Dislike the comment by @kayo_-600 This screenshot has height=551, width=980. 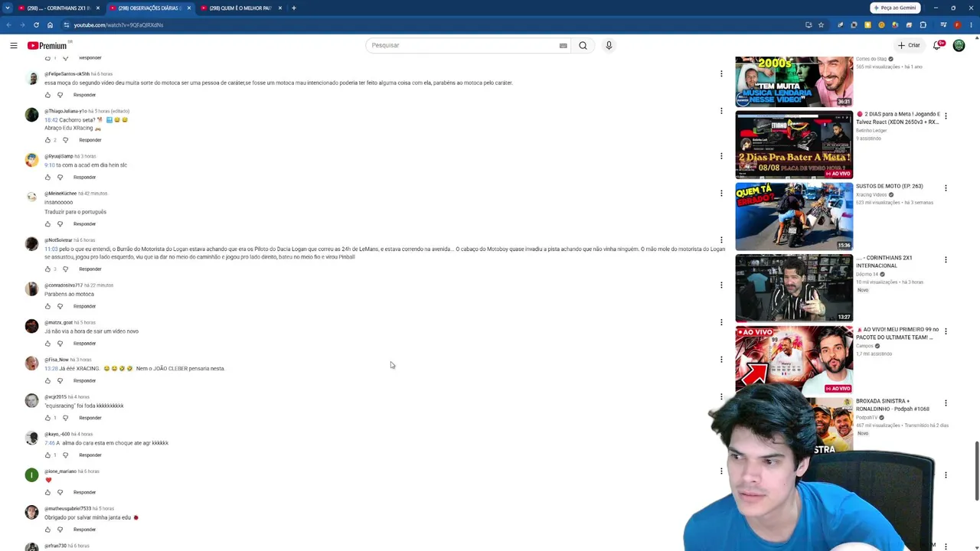click(65, 455)
